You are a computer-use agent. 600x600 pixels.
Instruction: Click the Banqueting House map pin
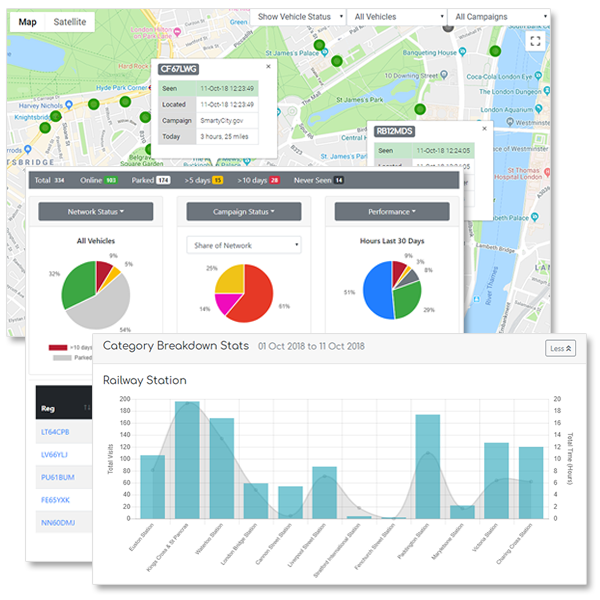pos(462,51)
